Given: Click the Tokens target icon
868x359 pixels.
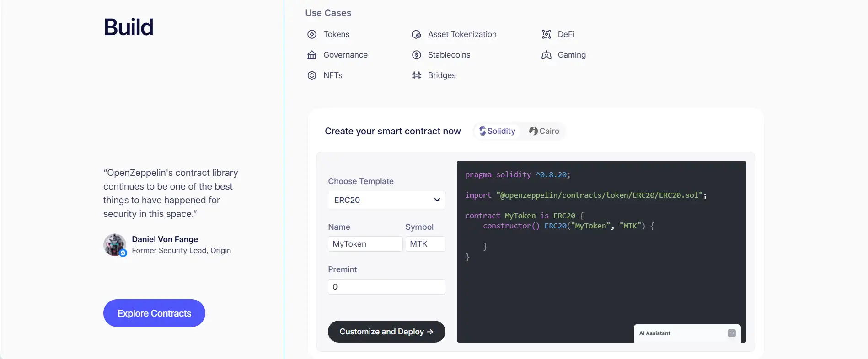Looking at the screenshot, I should click(312, 34).
